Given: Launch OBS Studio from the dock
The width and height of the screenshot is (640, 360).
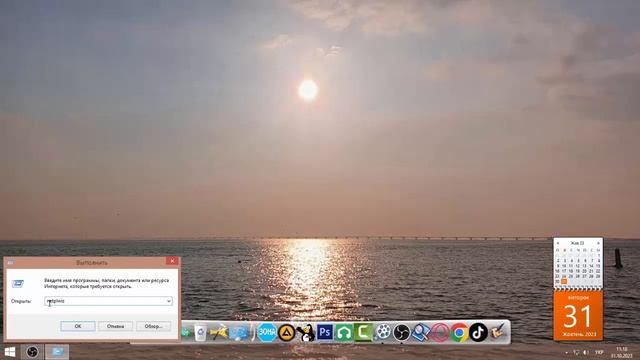Looking at the screenshot, I should point(402,333).
